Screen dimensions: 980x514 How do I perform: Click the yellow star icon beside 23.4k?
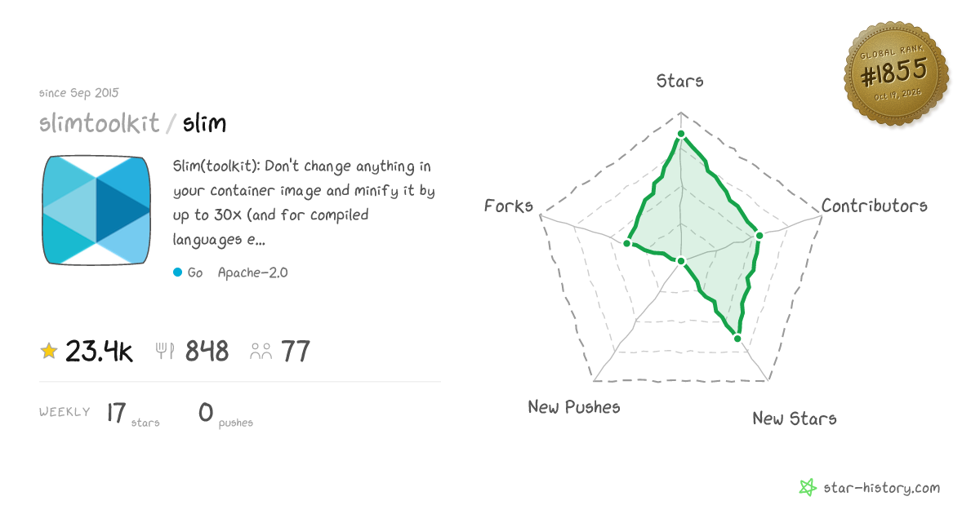(49, 352)
